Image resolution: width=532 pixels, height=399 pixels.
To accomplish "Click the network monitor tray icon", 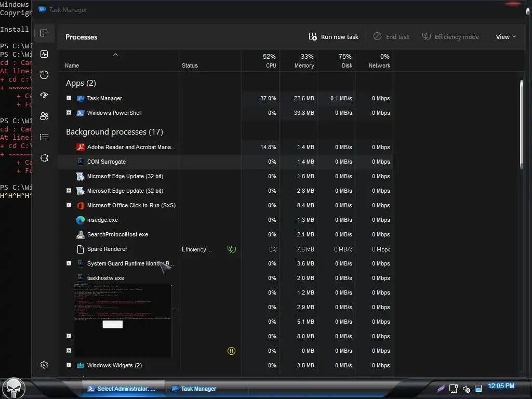I will point(453,389).
